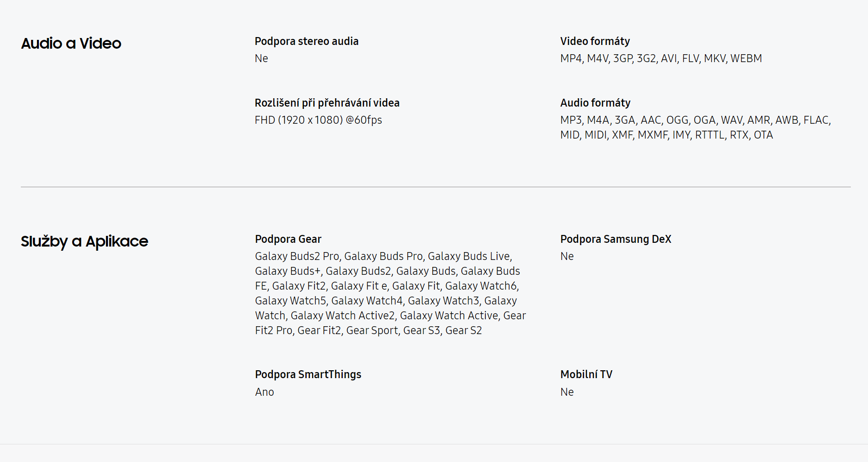The height and width of the screenshot is (462, 868).
Task: Select the MP3, M4A, 3GA audio formats line
Action: pos(696,120)
